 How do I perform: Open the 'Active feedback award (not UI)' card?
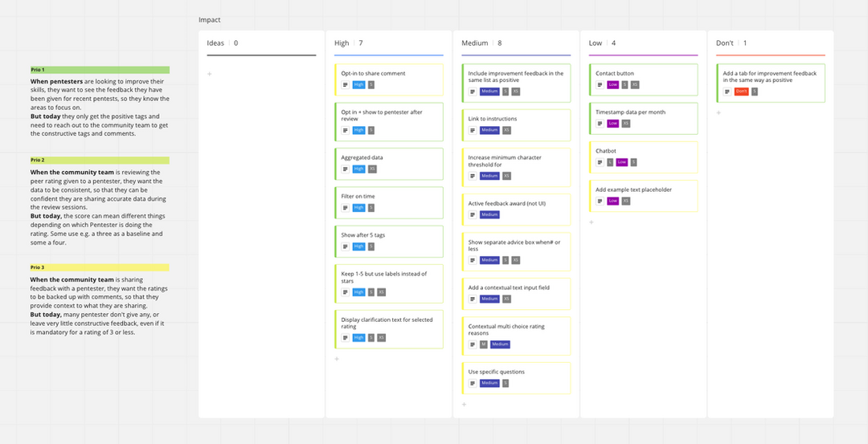(516, 209)
